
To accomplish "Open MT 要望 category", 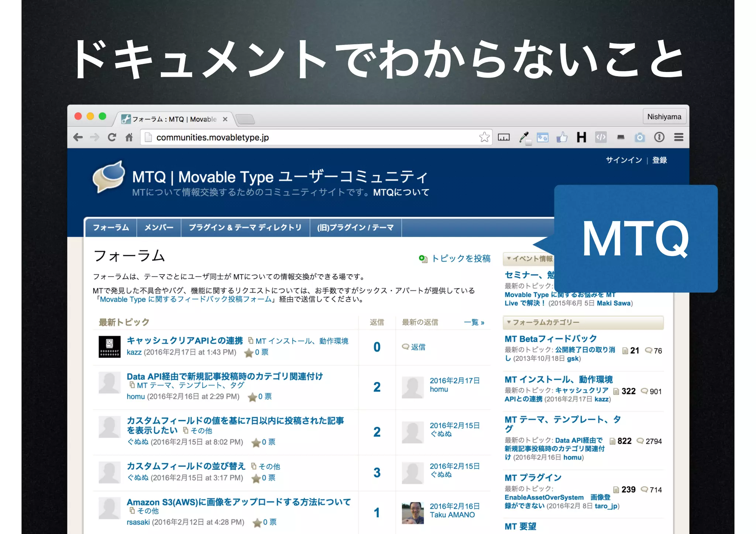I will click(520, 526).
